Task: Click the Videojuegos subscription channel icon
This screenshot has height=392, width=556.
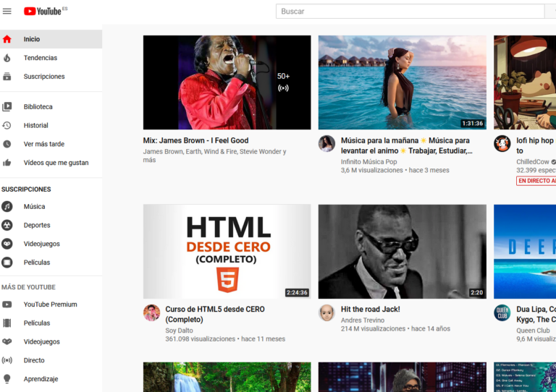Action: (7, 244)
